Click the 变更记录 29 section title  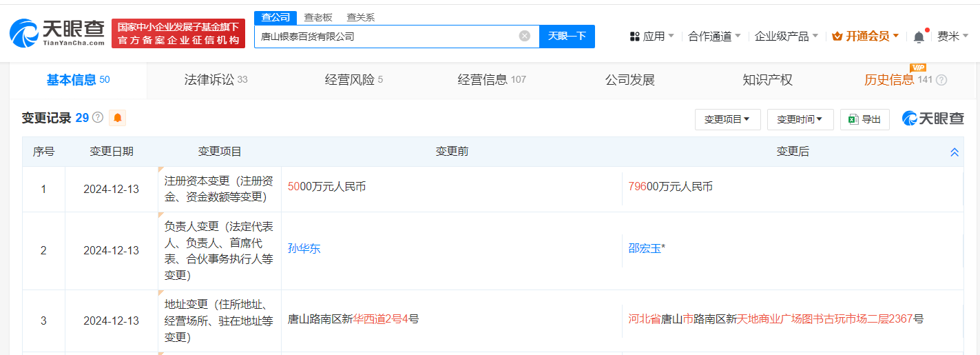(55, 118)
